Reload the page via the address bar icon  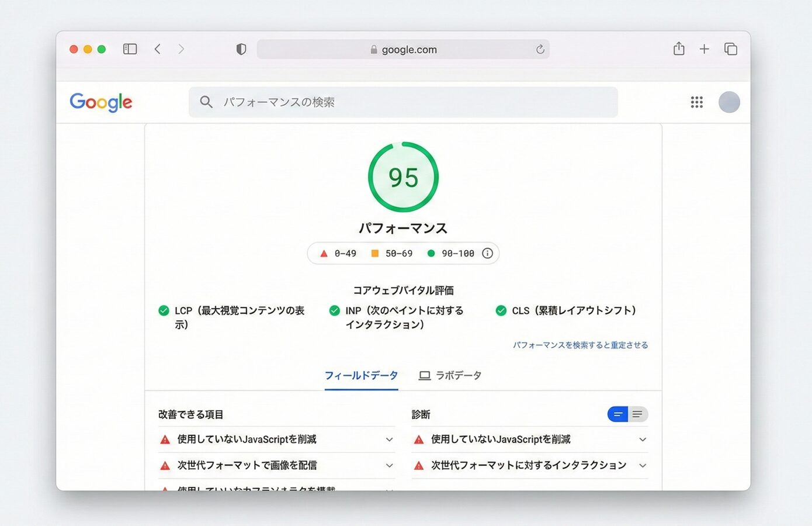540,49
